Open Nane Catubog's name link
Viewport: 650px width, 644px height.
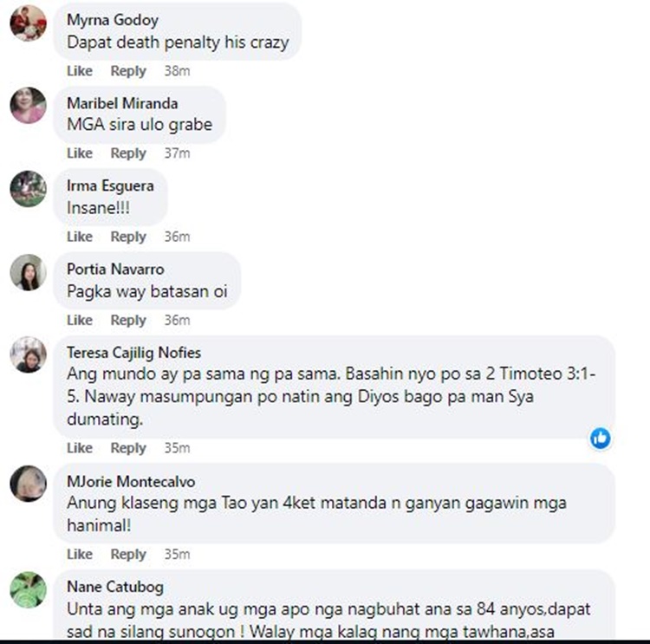115,587
